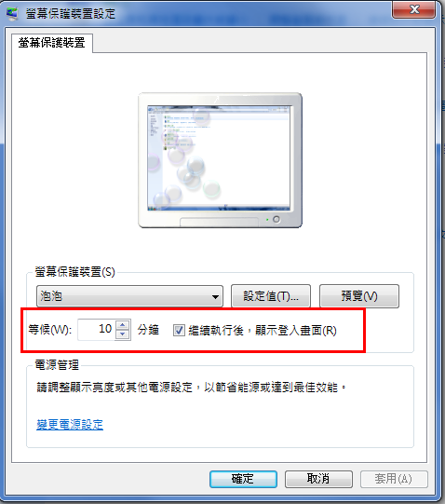Toggle the 顯示登入畫面 checkbox

click(179, 330)
